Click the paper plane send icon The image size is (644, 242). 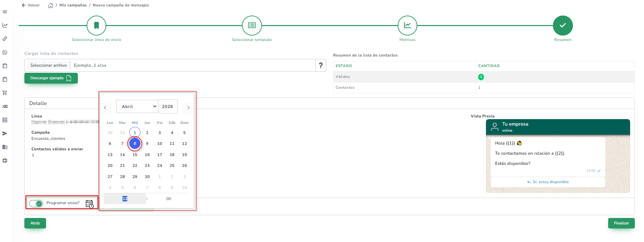point(5,134)
